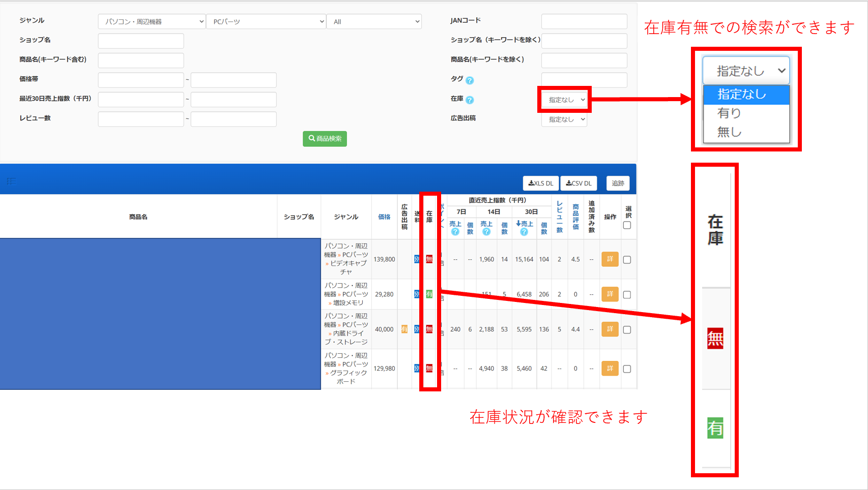The height and width of the screenshot is (490, 868).
Task: Toggle the select-all checkbox in 選択 header
Action: point(627,225)
